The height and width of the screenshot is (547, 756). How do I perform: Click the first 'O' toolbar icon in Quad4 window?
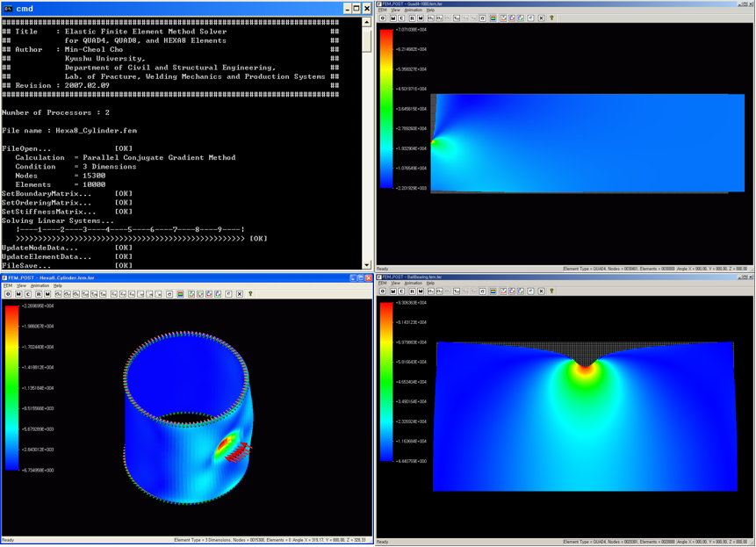coord(383,18)
